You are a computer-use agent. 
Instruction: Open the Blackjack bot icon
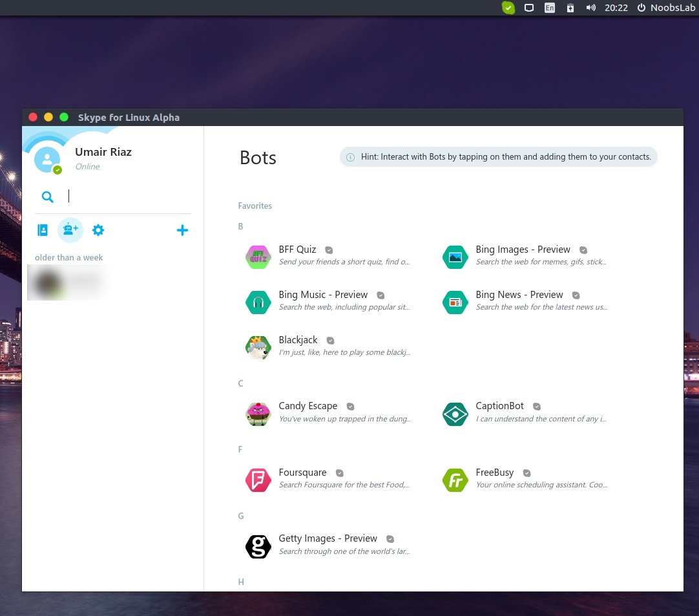pos(258,348)
